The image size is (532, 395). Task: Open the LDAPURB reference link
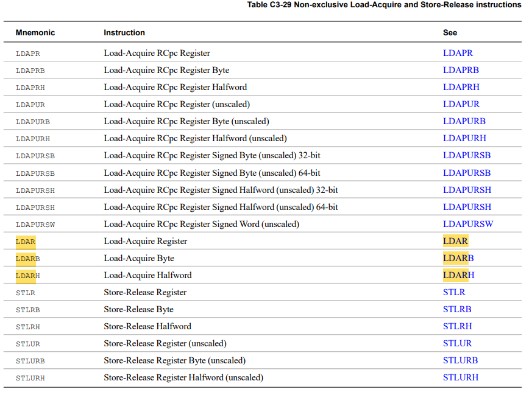tap(464, 121)
